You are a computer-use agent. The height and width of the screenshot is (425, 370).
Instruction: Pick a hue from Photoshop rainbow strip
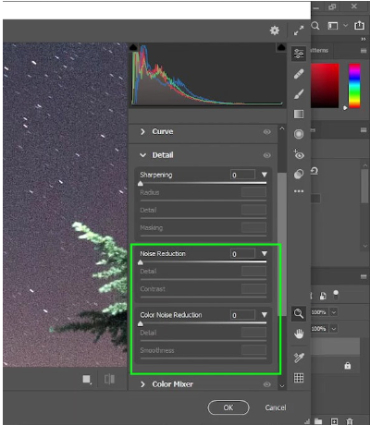[354, 86]
